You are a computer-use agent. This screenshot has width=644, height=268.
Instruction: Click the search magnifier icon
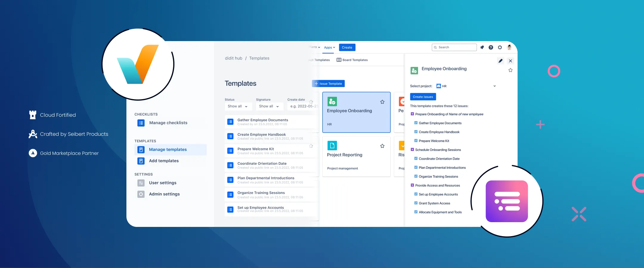[x=435, y=47]
